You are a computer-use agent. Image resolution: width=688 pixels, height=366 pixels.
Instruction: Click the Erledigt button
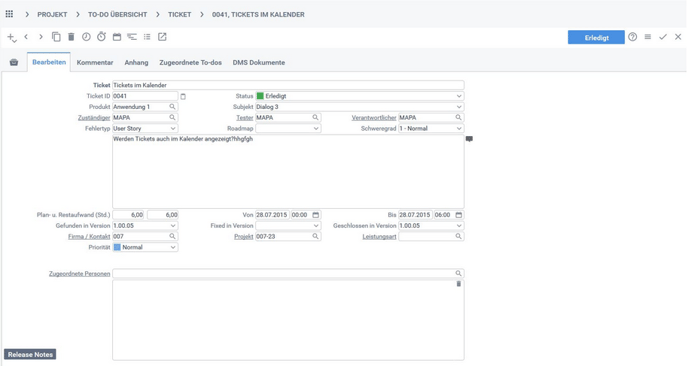596,37
